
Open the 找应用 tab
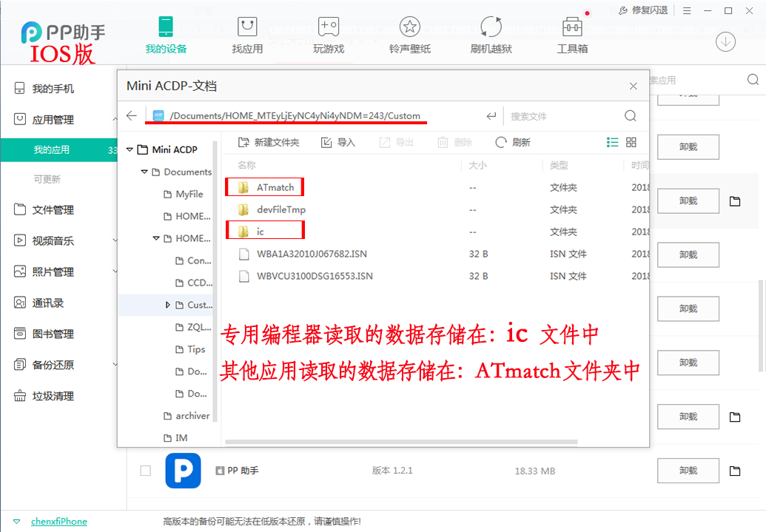click(x=247, y=36)
